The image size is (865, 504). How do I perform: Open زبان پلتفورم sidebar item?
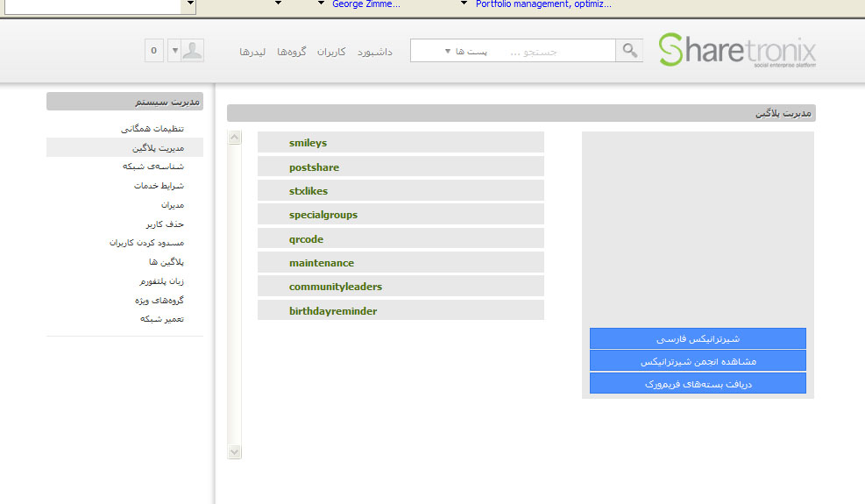click(161, 281)
